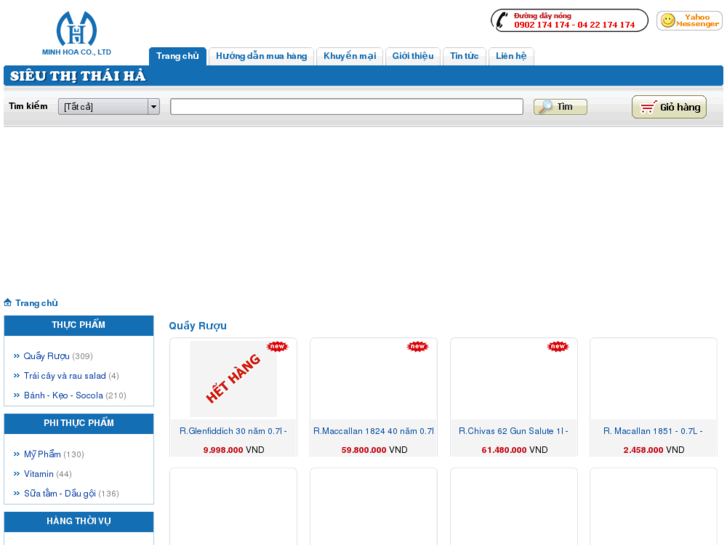Switch to the Trang chủ tab
This screenshot has height=545, width=727.
(x=178, y=56)
